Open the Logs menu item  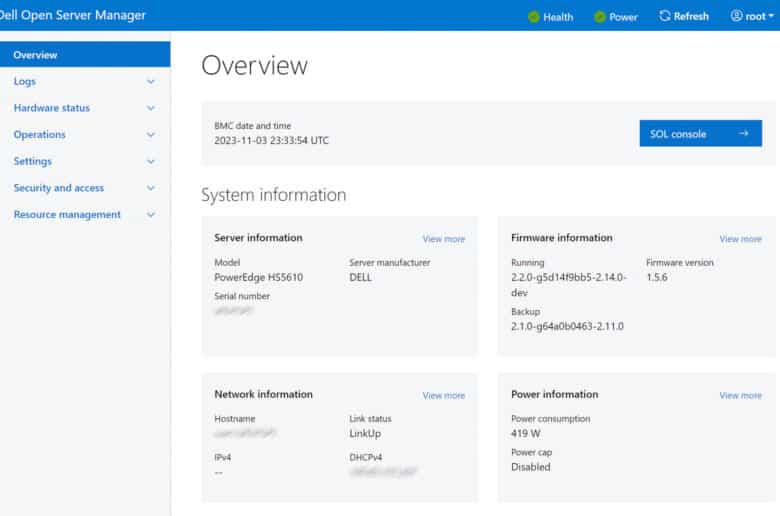(85, 82)
